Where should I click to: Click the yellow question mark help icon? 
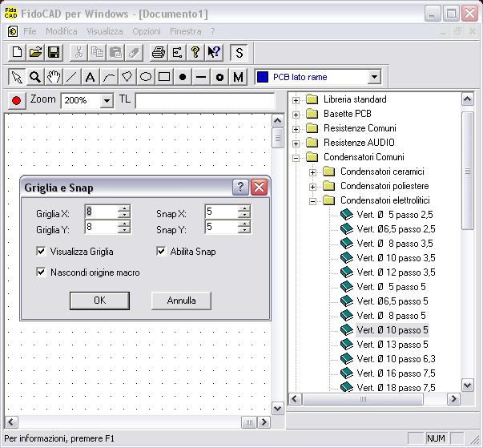click(x=195, y=52)
